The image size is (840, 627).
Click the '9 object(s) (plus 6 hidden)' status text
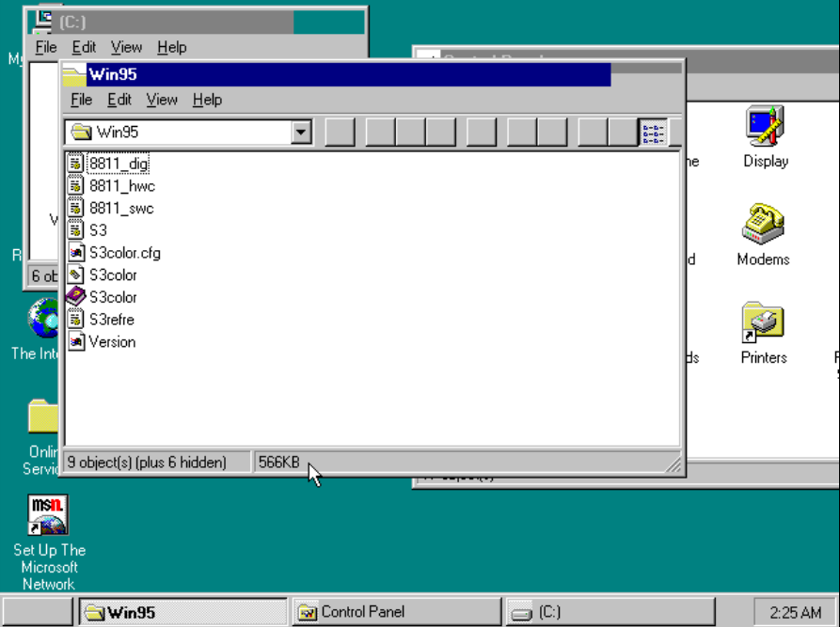point(147,462)
